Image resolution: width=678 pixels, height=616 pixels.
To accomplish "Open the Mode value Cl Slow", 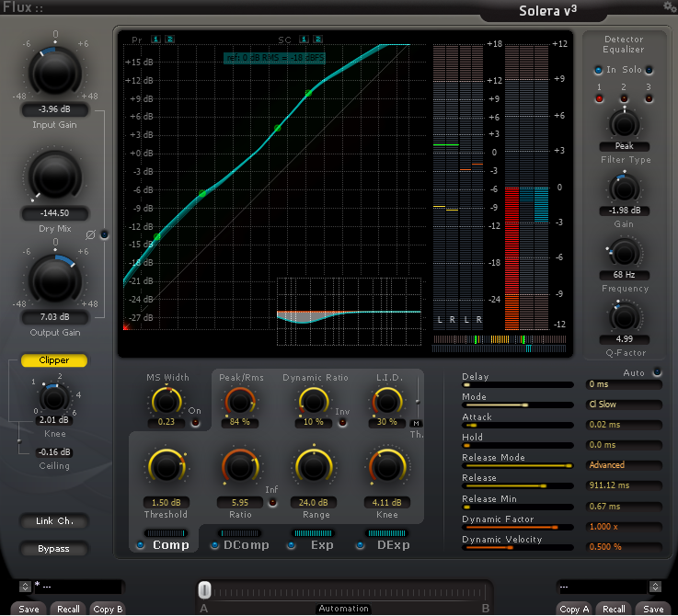I will click(624, 405).
